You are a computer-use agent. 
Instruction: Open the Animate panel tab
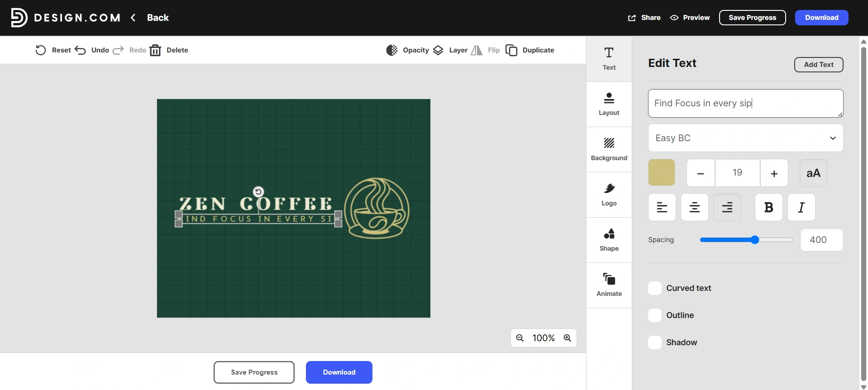pos(609,285)
